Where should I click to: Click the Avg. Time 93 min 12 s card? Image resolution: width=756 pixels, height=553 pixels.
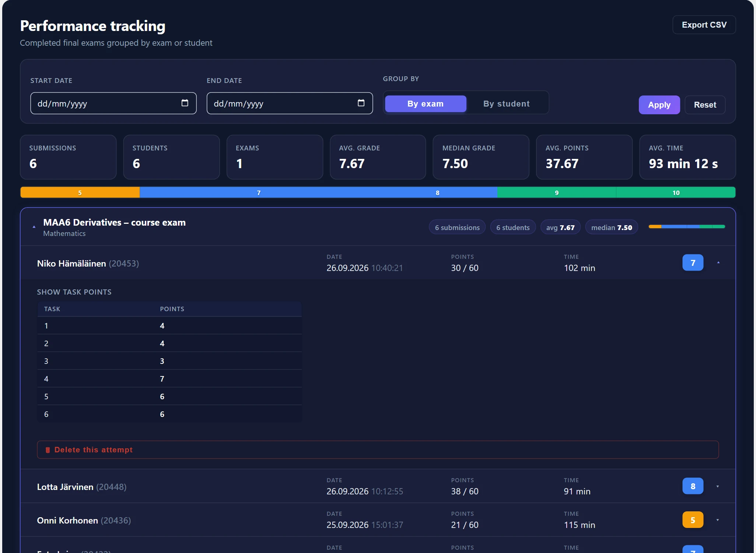pos(687,157)
